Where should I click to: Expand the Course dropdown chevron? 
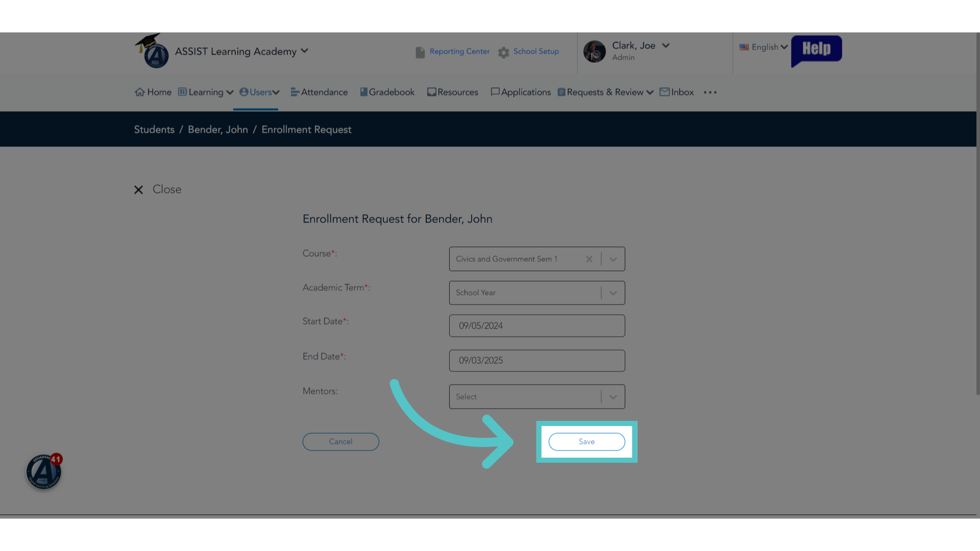(613, 259)
